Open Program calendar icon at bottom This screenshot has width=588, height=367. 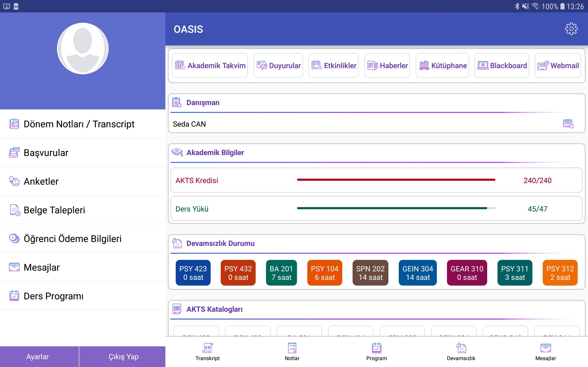(376, 348)
